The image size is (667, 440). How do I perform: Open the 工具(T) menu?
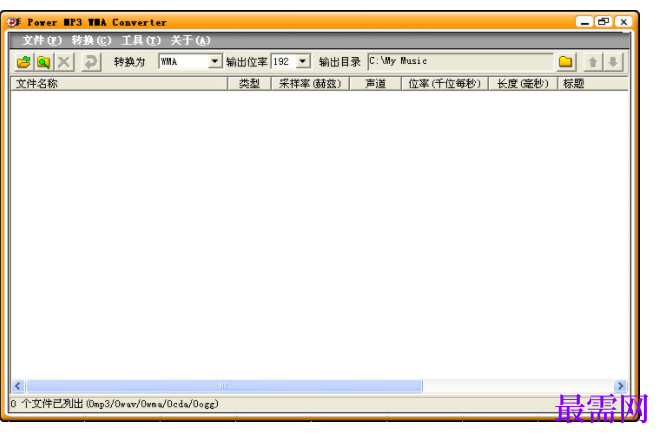click(141, 40)
